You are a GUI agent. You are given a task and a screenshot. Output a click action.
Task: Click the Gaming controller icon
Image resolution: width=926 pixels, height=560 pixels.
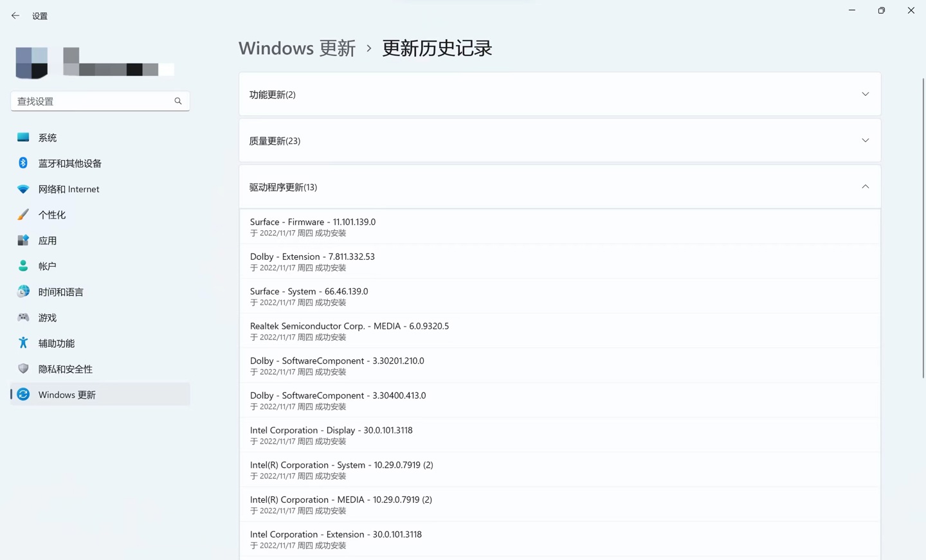(23, 317)
